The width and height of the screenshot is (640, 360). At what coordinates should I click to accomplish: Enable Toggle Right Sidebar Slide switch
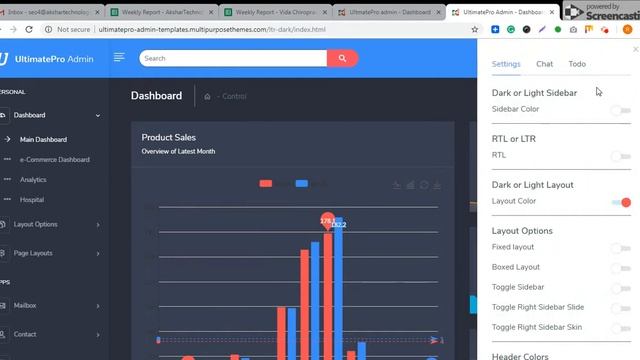[x=621, y=309]
